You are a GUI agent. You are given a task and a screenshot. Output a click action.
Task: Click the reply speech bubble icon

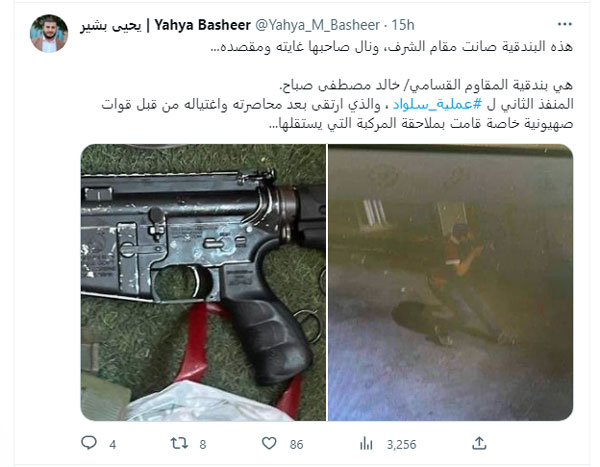click(89, 443)
